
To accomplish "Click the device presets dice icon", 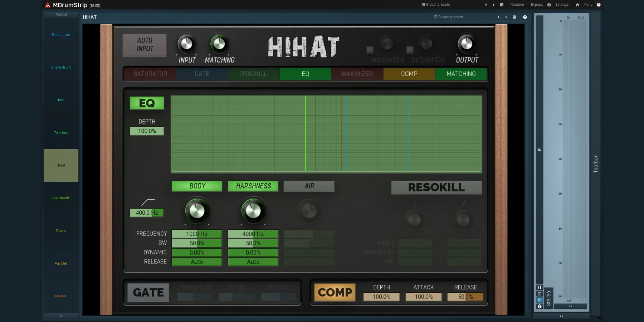I will click(x=514, y=17).
